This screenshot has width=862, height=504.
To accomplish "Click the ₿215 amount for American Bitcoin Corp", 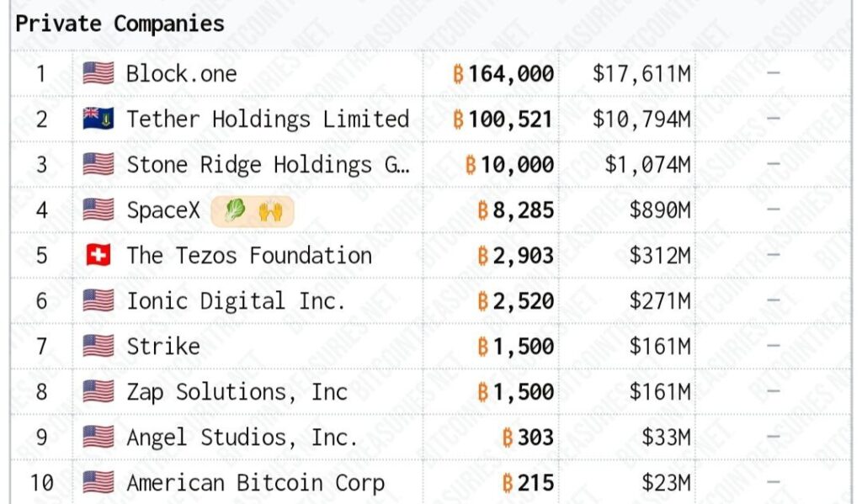I will pos(528,483).
